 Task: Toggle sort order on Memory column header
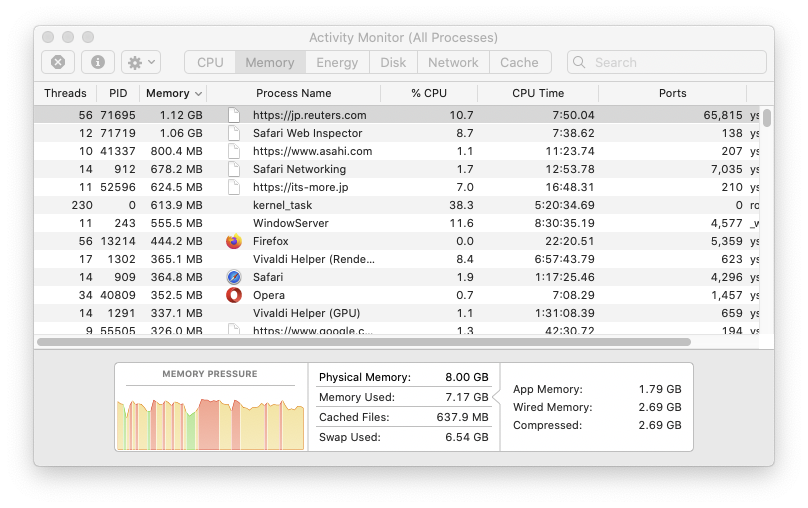(x=173, y=93)
